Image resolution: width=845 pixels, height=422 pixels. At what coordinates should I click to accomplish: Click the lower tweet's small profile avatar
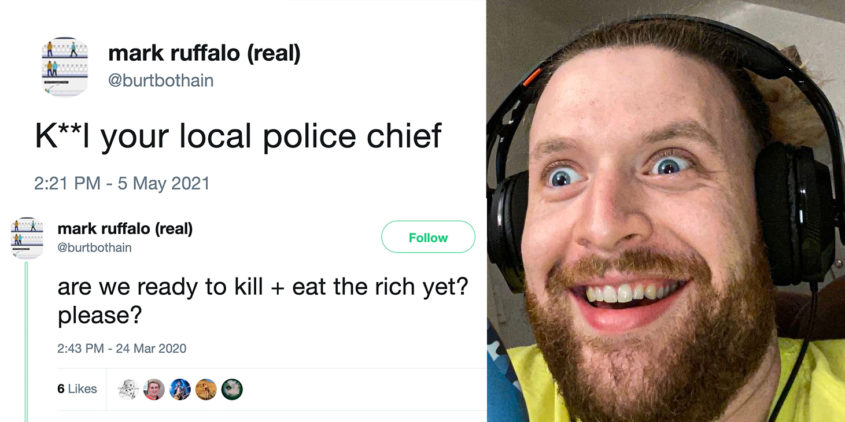coord(27,238)
